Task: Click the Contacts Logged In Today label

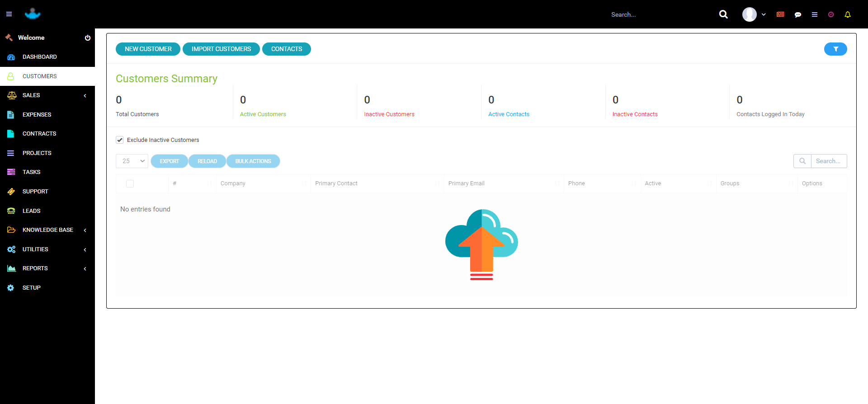Action: click(770, 114)
